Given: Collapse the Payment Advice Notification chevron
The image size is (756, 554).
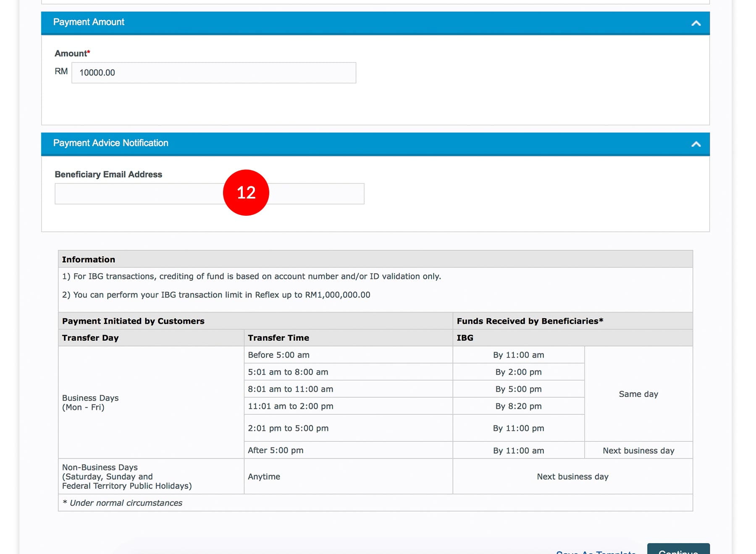Looking at the screenshot, I should tap(696, 144).
